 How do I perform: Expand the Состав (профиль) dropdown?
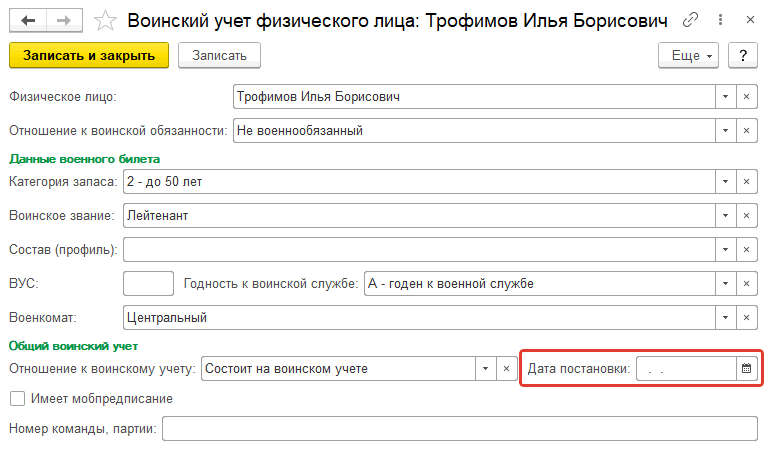tap(725, 250)
